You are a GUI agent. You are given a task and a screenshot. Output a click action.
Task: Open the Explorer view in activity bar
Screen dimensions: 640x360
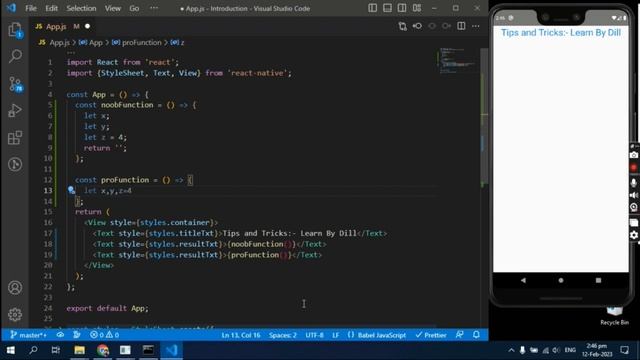point(15,30)
